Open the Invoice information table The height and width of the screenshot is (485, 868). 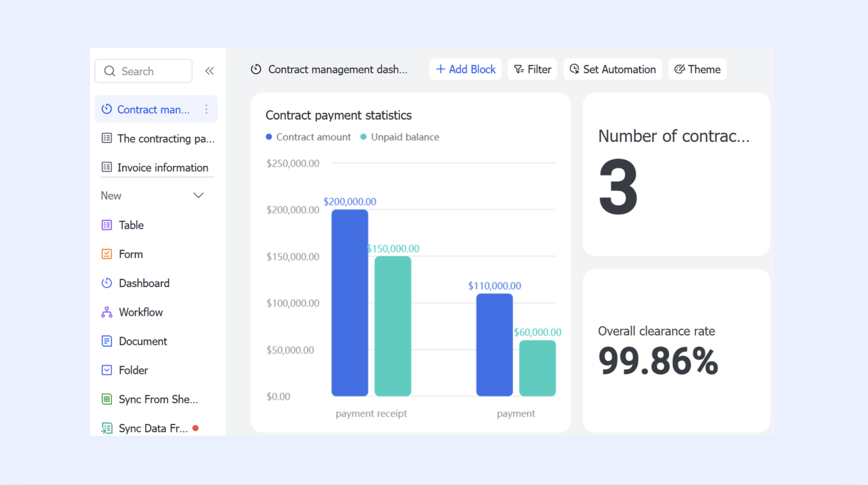pos(156,167)
